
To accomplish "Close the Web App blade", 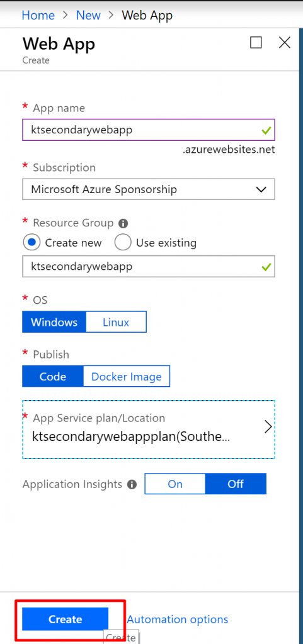I will click(x=285, y=42).
